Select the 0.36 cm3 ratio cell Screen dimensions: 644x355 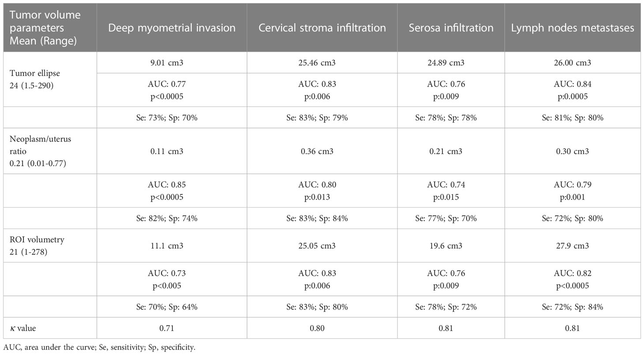pos(322,151)
